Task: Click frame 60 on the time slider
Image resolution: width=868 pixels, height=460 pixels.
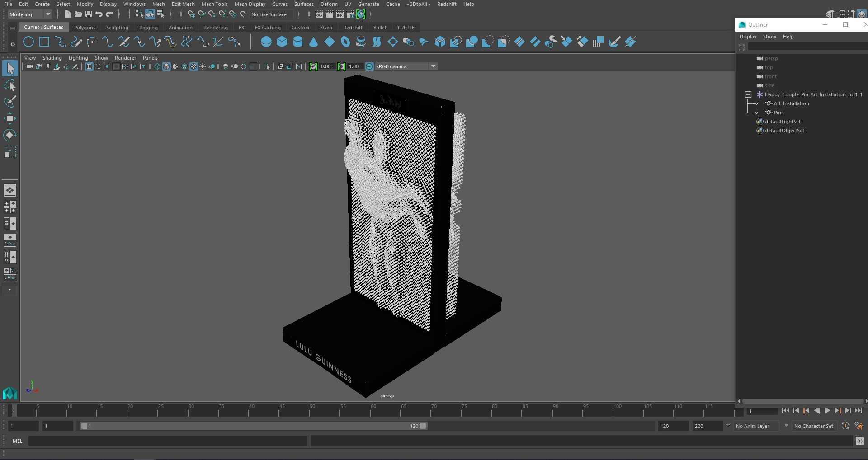Action: 373,410
